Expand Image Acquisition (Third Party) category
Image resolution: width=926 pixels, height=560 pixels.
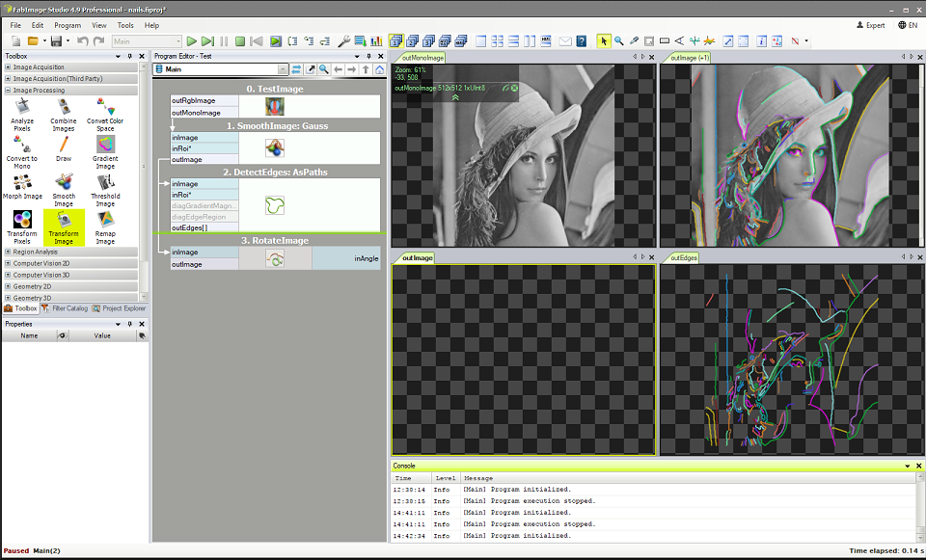click(8, 78)
